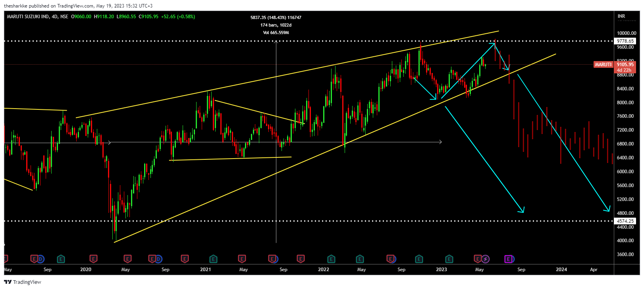Click the 7200.00 price axis label
Image resolution: width=644 pixels, height=289 pixels.
click(625, 130)
